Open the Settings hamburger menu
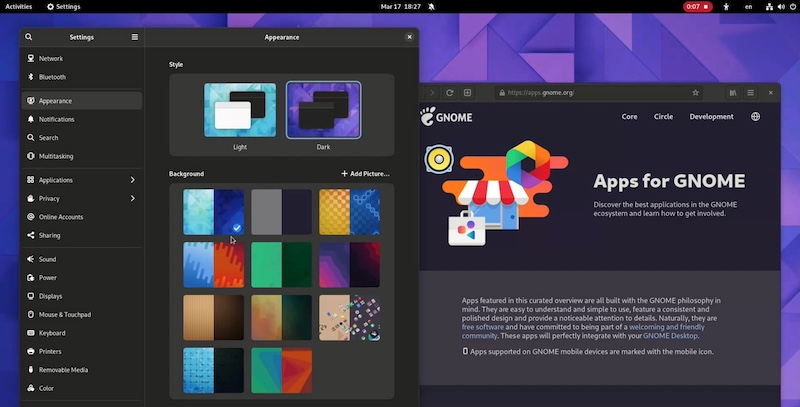This screenshot has height=407, width=800. click(x=135, y=37)
